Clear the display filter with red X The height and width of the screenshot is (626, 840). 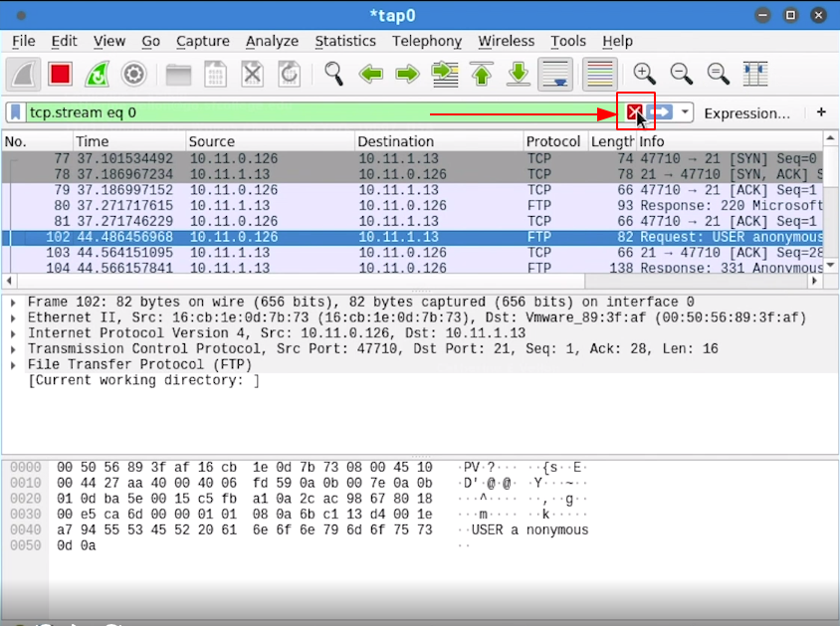[634, 112]
